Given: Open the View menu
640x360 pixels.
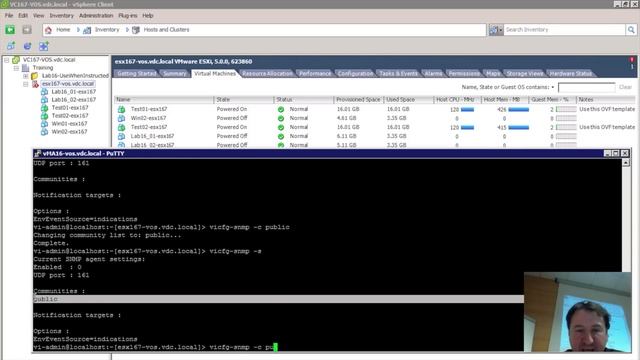Looking at the screenshot, I should 38,16.
